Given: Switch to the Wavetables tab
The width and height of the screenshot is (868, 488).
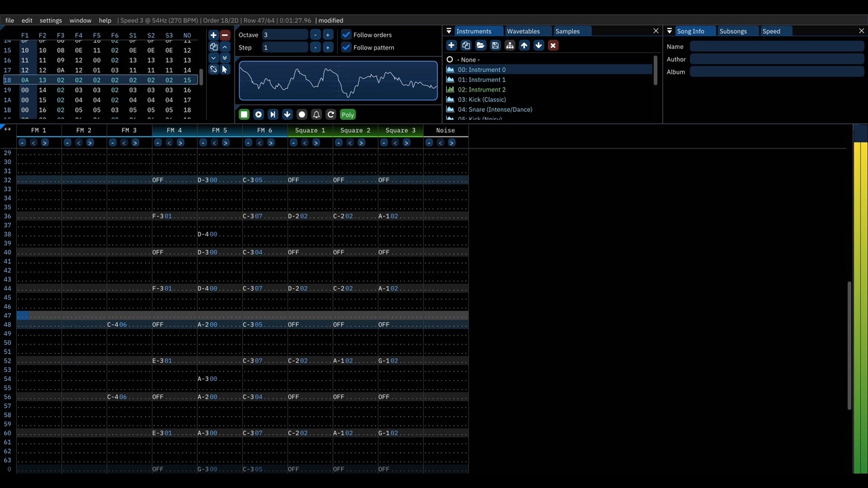Looking at the screenshot, I should click(523, 31).
